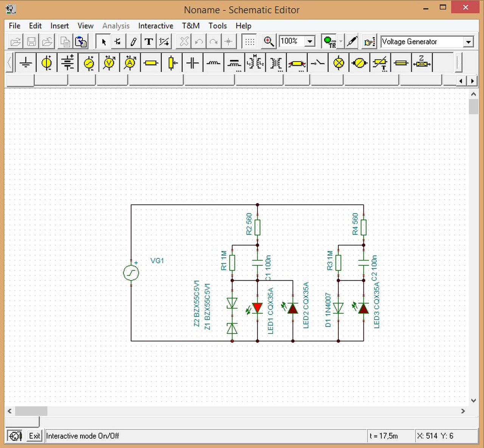Screen dimensions: 484x448
Task: Select the VG1 voltage generator in the schematic
Action: click(x=131, y=273)
